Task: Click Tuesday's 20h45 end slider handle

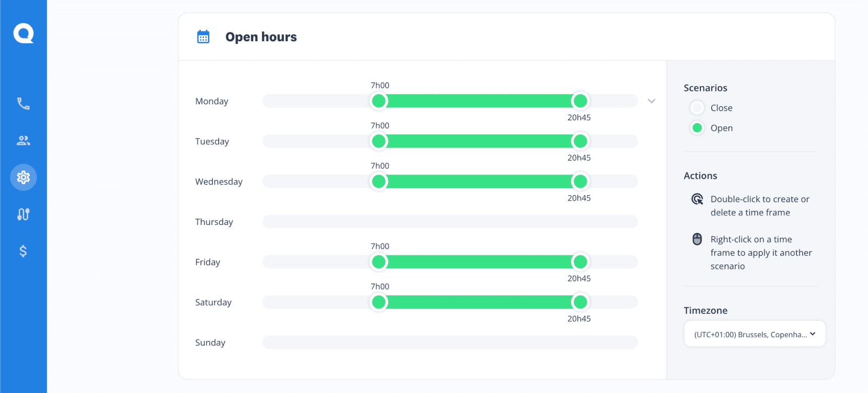Action: (x=580, y=141)
